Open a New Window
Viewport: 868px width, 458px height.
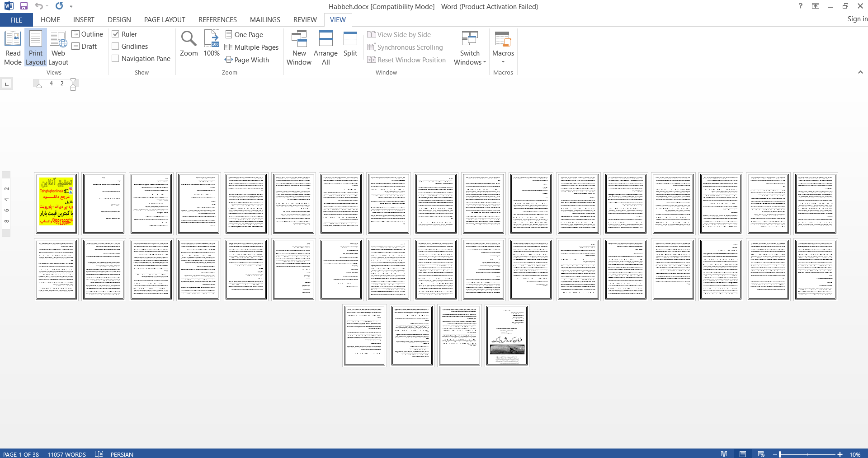coord(299,48)
